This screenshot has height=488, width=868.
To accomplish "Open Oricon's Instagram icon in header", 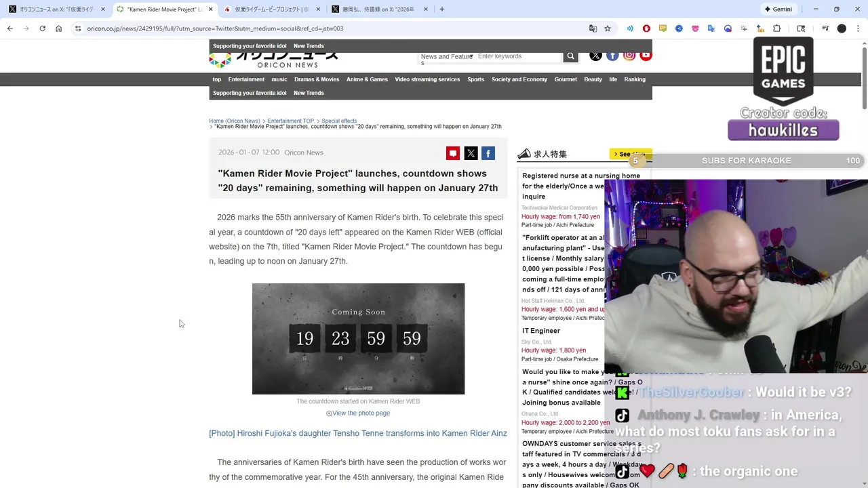I will tap(629, 56).
